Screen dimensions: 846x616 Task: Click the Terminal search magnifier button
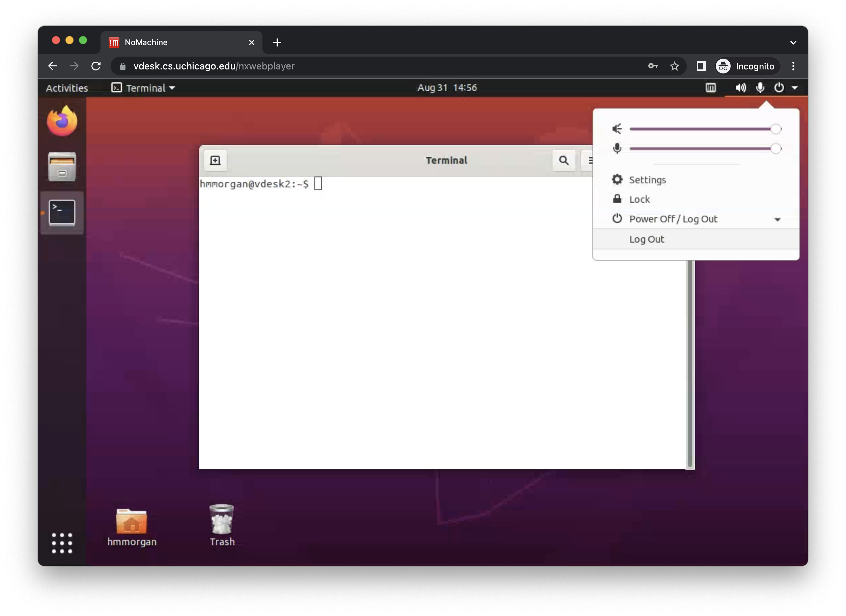point(564,160)
